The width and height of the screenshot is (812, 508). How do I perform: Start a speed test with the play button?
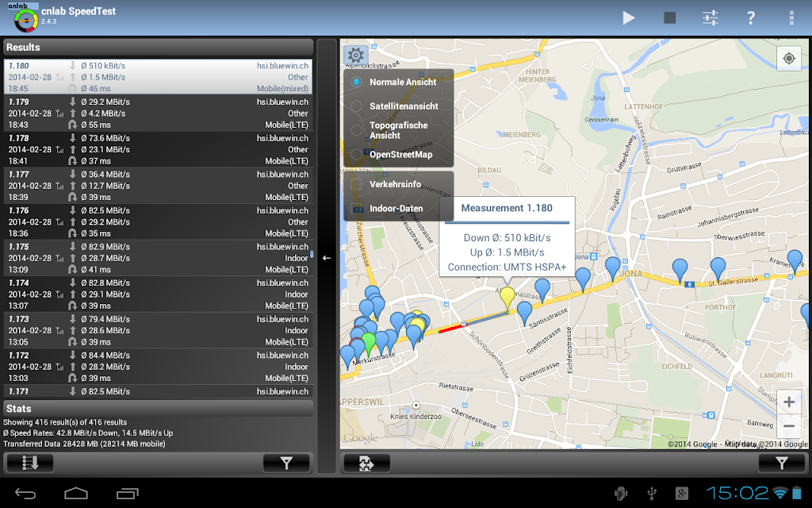tap(629, 18)
